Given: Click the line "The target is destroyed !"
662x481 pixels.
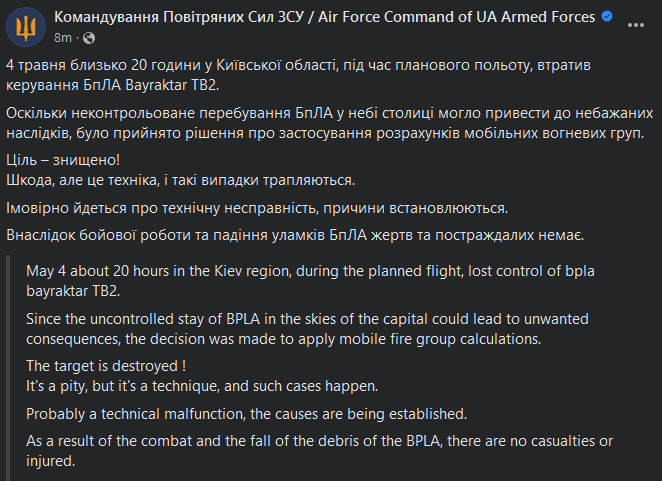Looking at the screenshot, I should tap(107, 365).
